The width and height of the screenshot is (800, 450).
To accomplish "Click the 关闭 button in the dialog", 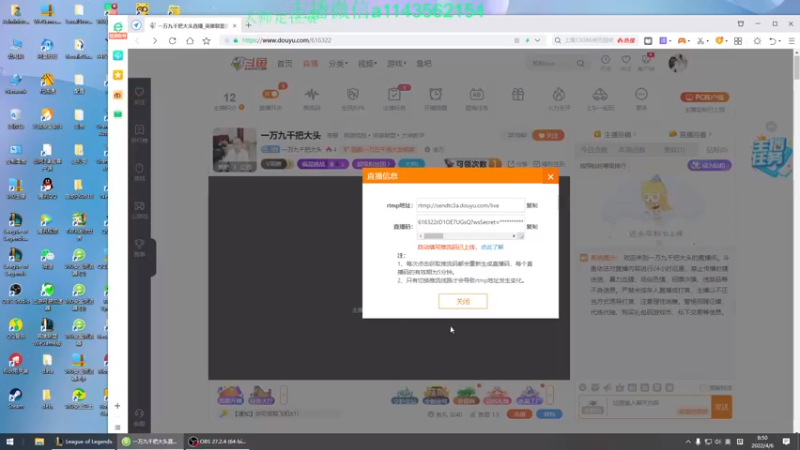I will pos(463,302).
